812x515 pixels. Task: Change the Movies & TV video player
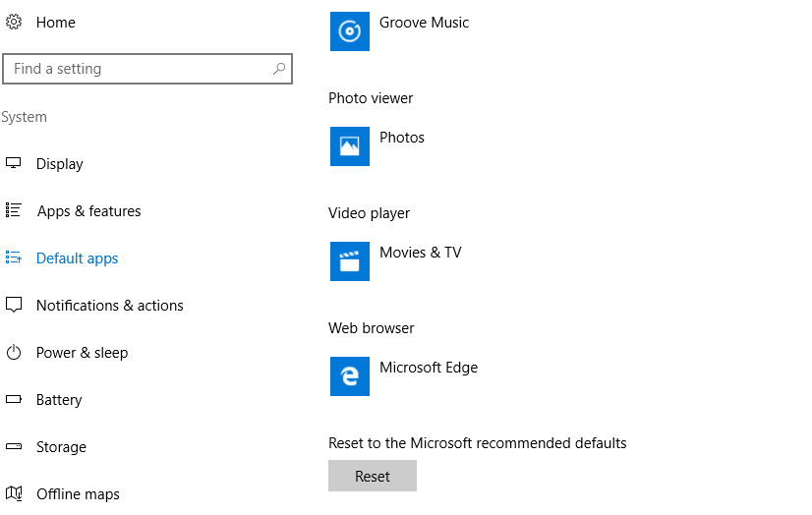pos(421,253)
